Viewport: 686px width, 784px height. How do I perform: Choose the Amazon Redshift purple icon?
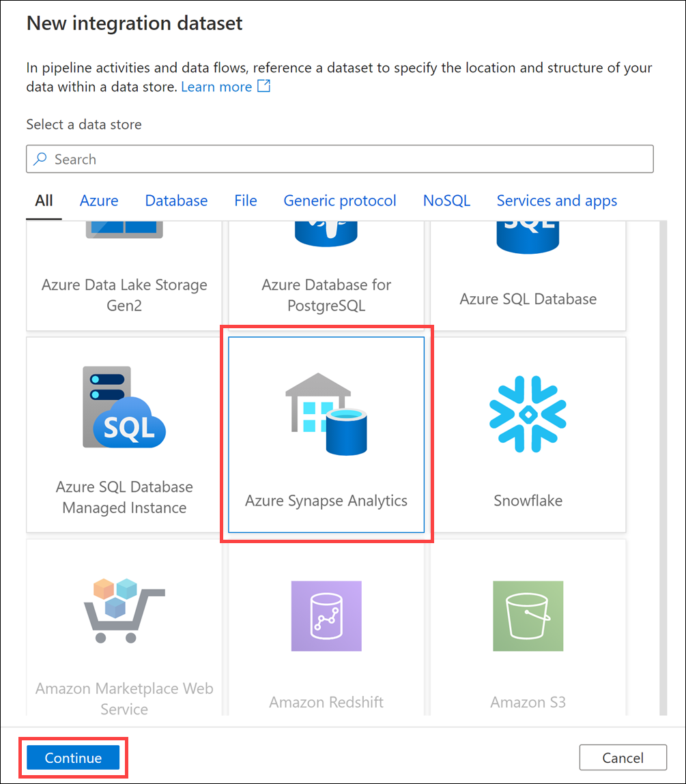click(326, 616)
